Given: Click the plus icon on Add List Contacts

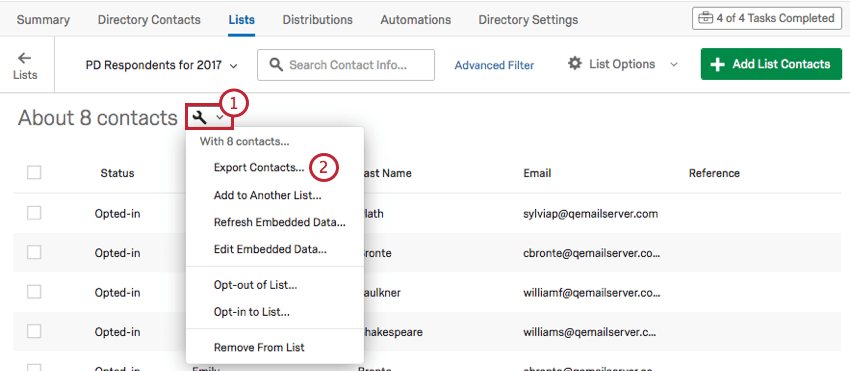Looking at the screenshot, I should (x=717, y=65).
